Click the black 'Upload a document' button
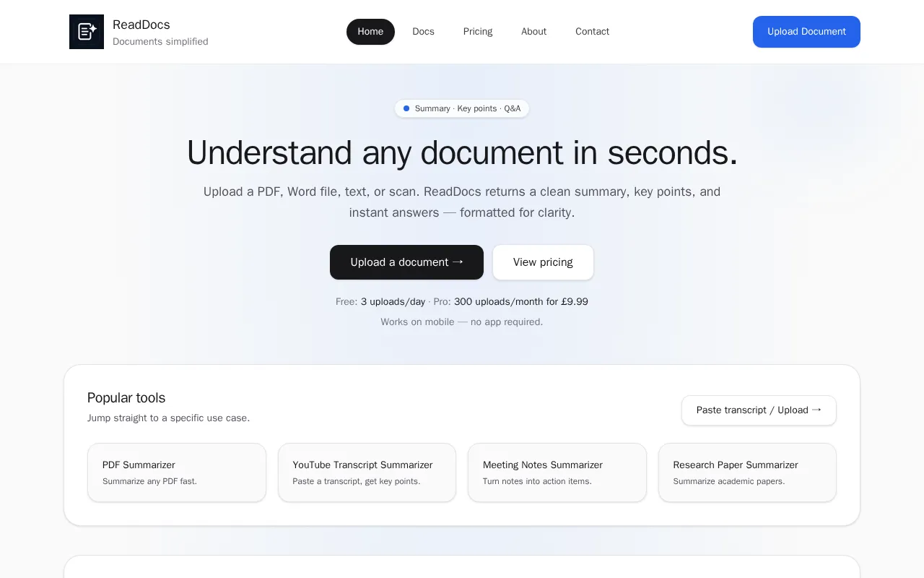 [406, 262]
